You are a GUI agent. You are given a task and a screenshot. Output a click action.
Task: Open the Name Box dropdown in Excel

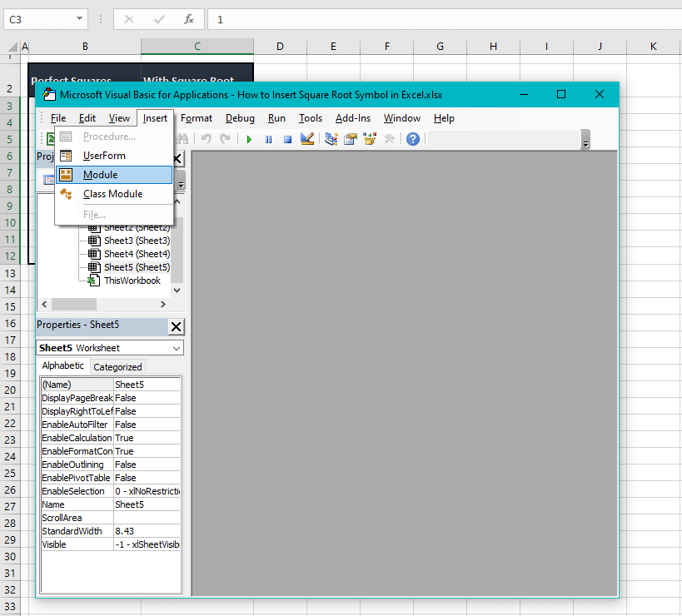[x=79, y=18]
